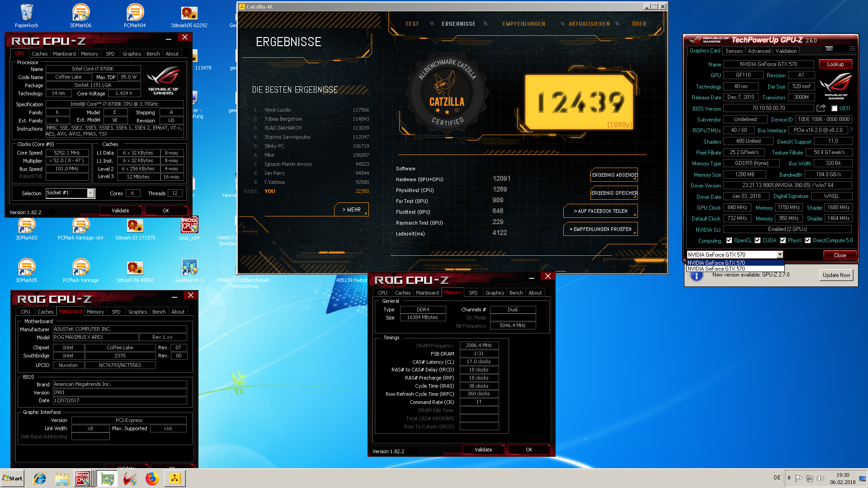
Task: Select the 'Vince Lucido' result row
Action: 311,110
